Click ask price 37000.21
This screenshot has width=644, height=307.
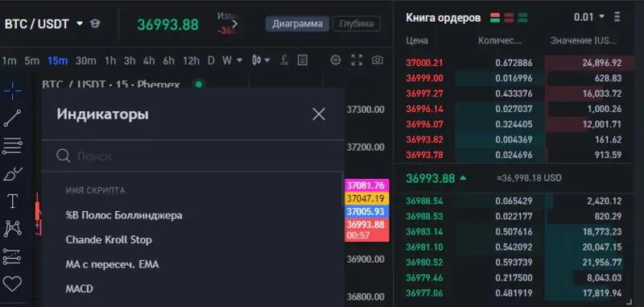(x=425, y=63)
